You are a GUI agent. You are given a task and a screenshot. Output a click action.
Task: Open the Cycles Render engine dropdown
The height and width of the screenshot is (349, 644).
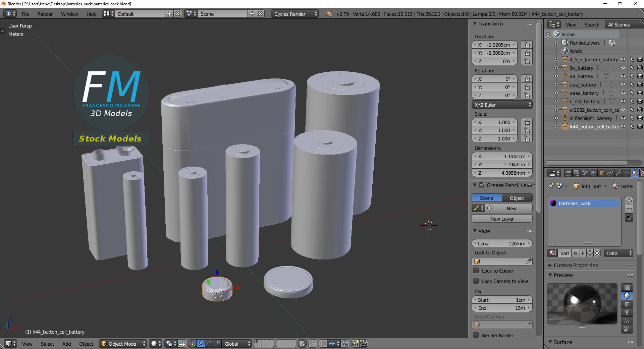[294, 14]
